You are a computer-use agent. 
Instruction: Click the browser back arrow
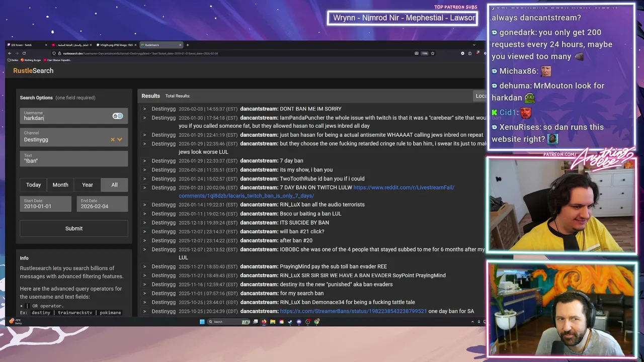[10, 53]
